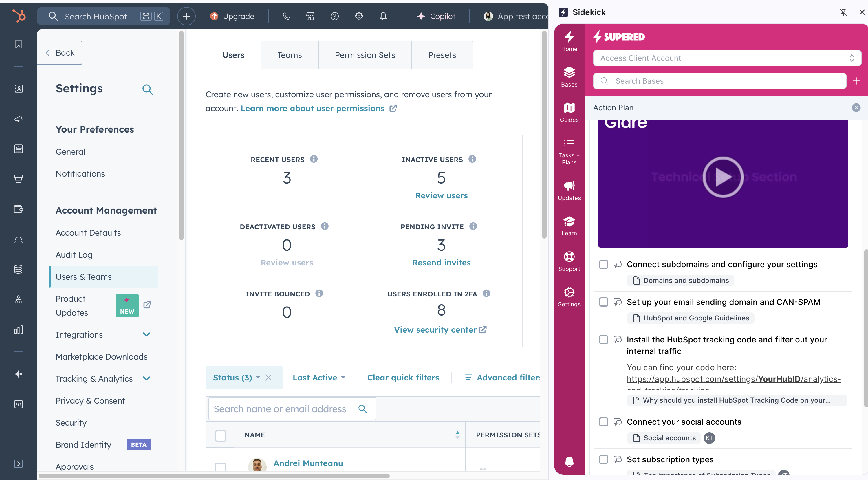868x480 pixels.
Task: Open the marketplace storefront icon
Action: [310, 16]
